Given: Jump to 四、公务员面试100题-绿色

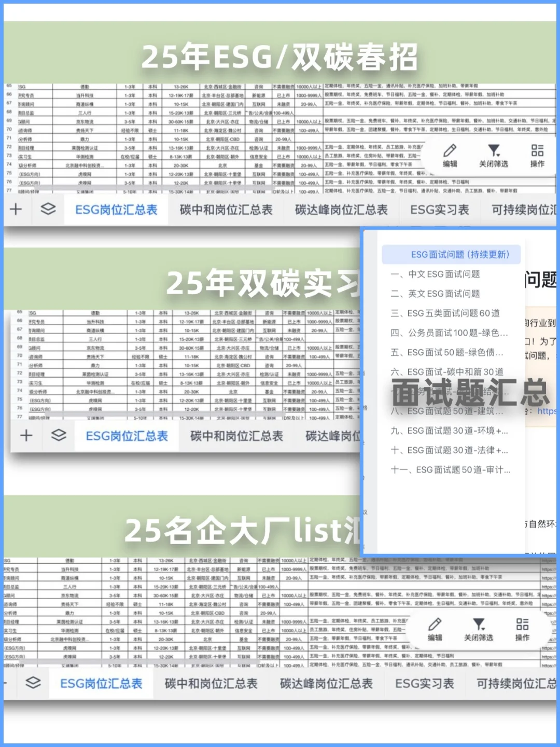Looking at the screenshot, I should 449,333.
